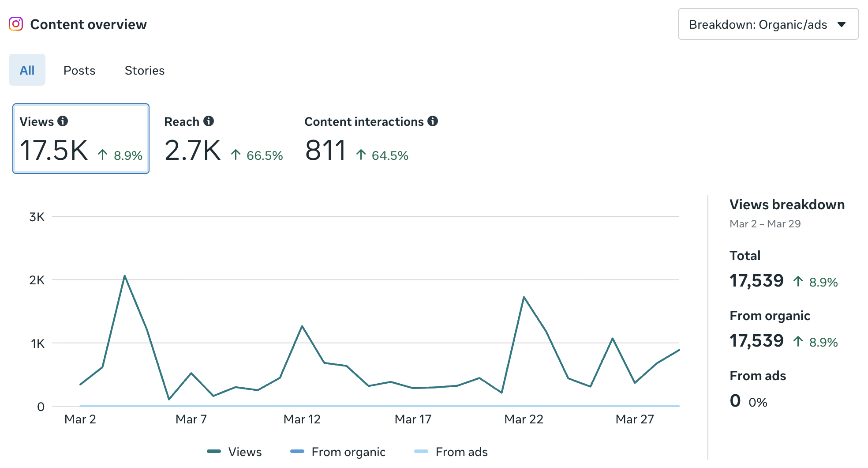
Task: Switch to the Stories tab
Action: pos(144,70)
